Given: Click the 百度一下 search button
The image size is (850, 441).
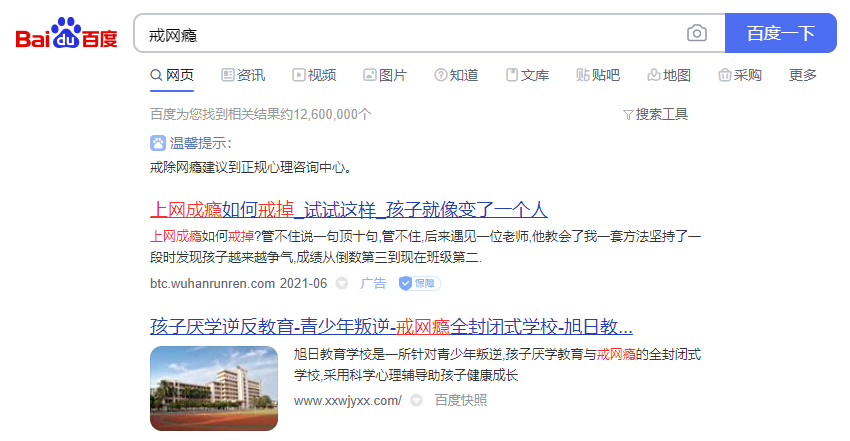Looking at the screenshot, I should [781, 33].
